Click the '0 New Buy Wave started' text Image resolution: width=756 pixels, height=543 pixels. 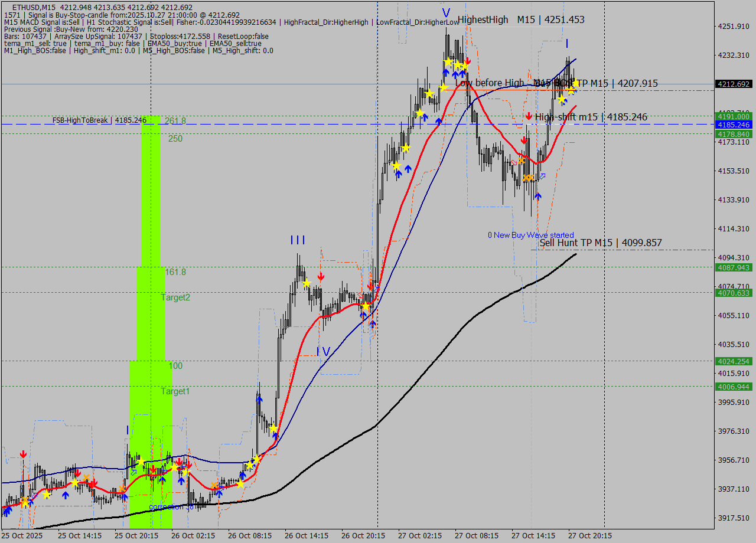click(x=530, y=235)
